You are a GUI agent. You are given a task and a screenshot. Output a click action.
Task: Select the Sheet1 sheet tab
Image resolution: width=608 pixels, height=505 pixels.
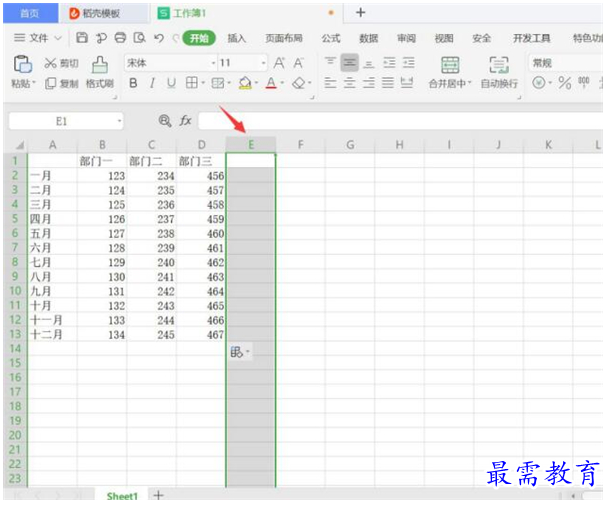(x=122, y=496)
